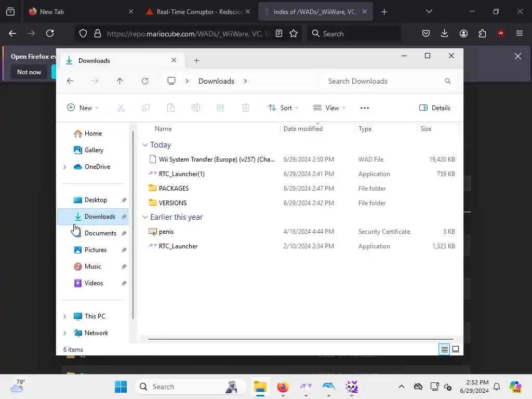Select the Downloads Explorer tab

tap(122, 60)
